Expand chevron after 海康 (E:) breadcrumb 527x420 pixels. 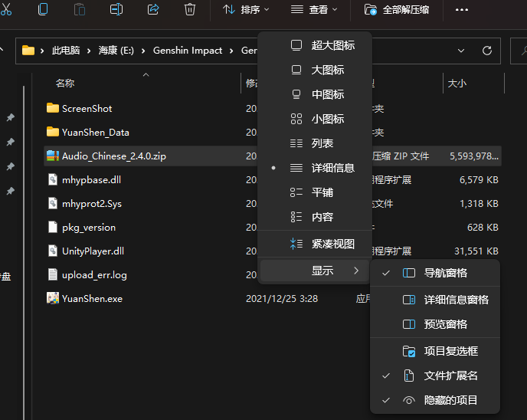tap(143, 51)
